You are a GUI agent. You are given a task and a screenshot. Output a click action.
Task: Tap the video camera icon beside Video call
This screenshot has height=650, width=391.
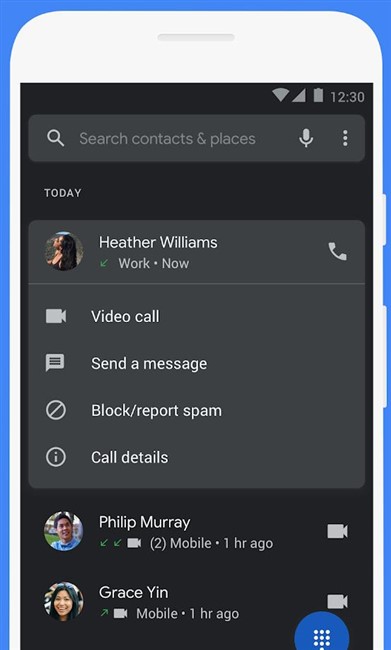click(x=56, y=316)
